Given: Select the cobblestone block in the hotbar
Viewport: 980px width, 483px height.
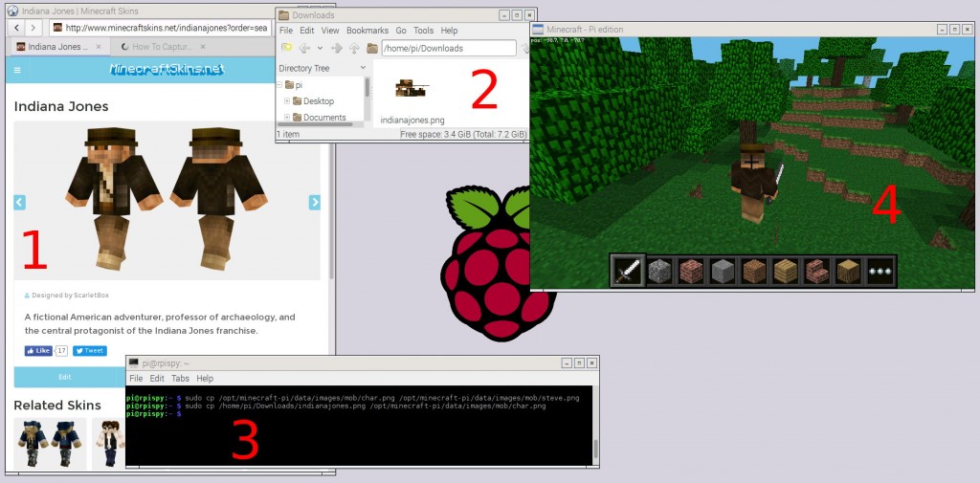Looking at the screenshot, I should (x=659, y=272).
